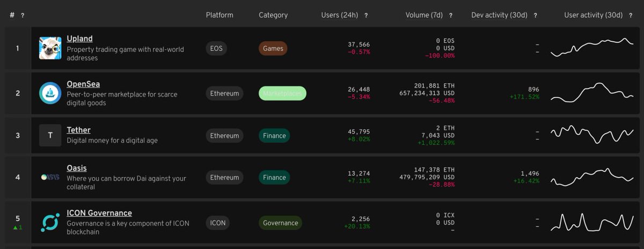This screenshot has width=644, height=249.
Task: Click the 'Digital money for a digital age' description
Action: [112, 141]
